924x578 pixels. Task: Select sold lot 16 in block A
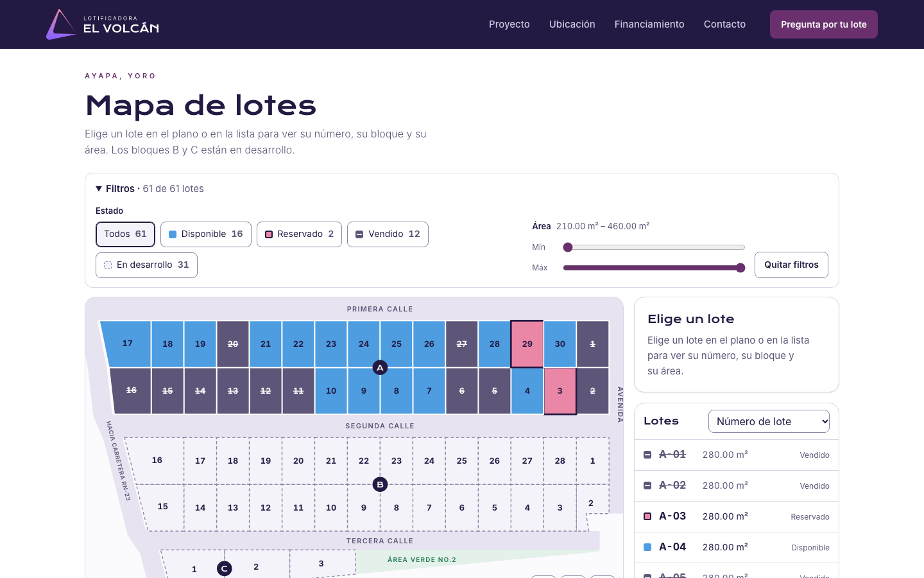coord(132,390)
